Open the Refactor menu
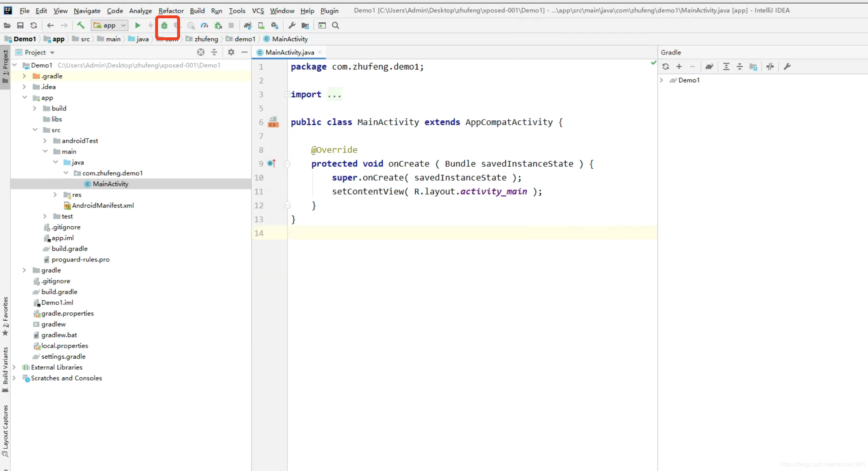The image size is (868, 471). (171, 11)
